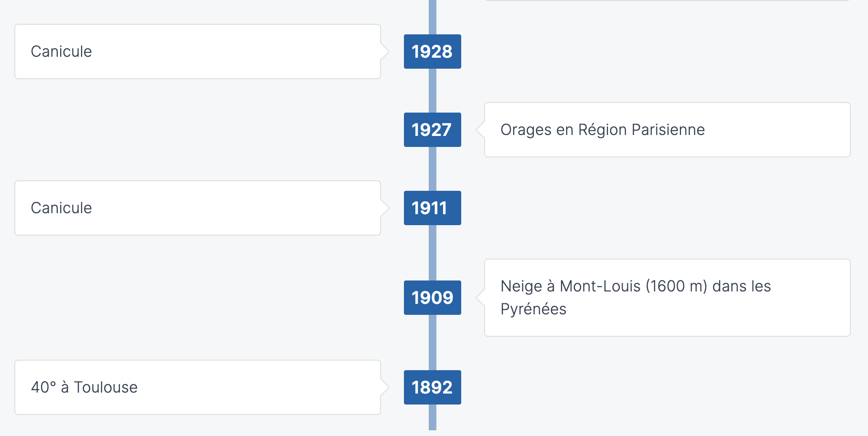Click the 1911 timeline marker

point(432,208)
